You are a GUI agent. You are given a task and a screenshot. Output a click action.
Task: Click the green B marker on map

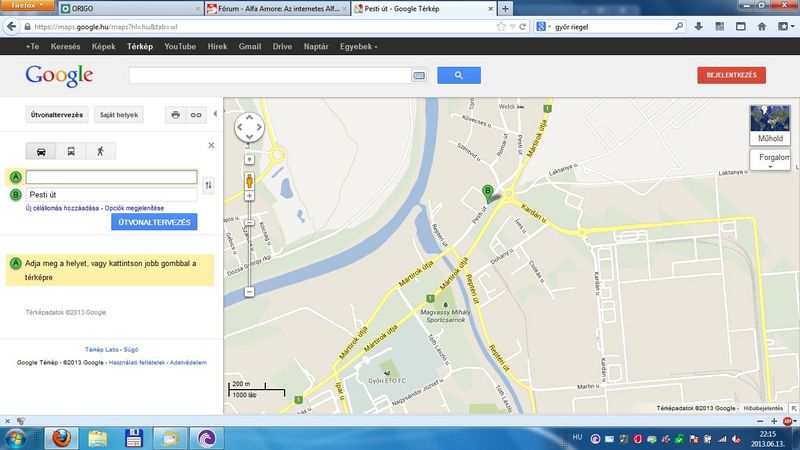tap(488, 193)
